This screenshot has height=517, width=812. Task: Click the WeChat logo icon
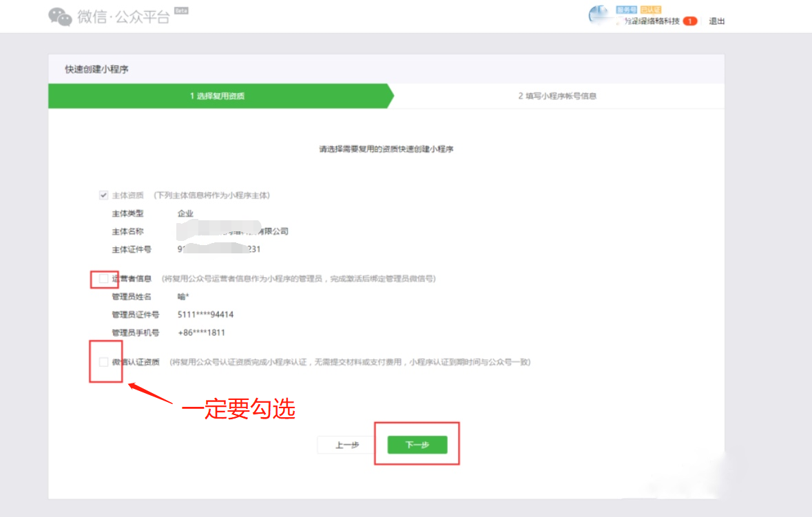tap(61, 17)
